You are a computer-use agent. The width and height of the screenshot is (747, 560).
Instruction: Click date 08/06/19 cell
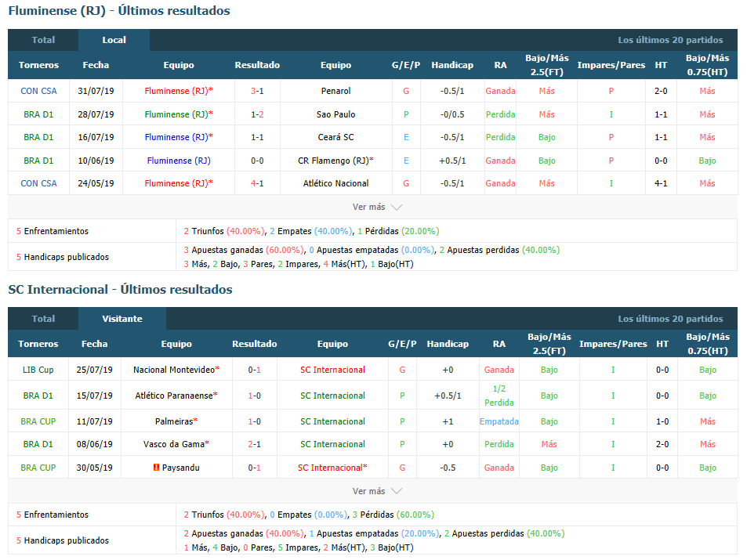(94, 444)
